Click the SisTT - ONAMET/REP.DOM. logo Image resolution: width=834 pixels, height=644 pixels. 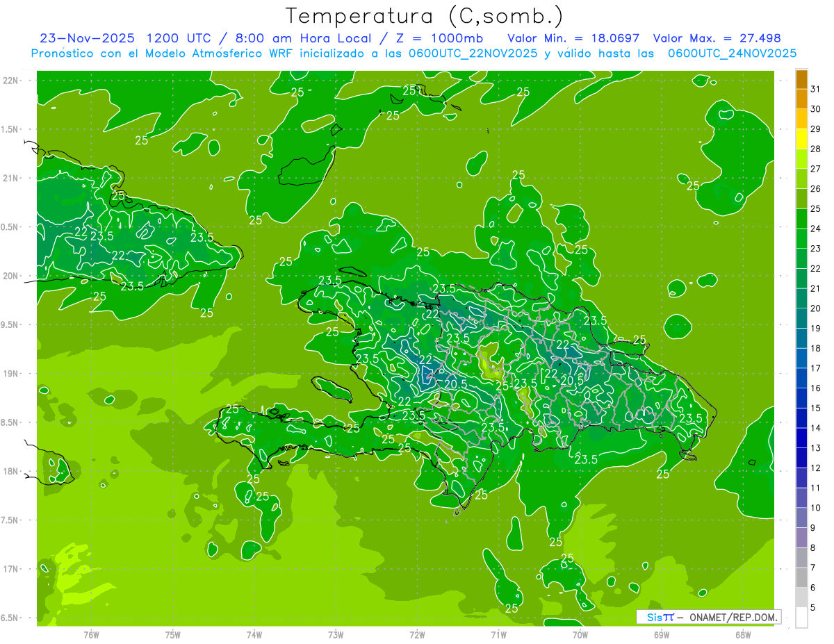pos(709,617)
